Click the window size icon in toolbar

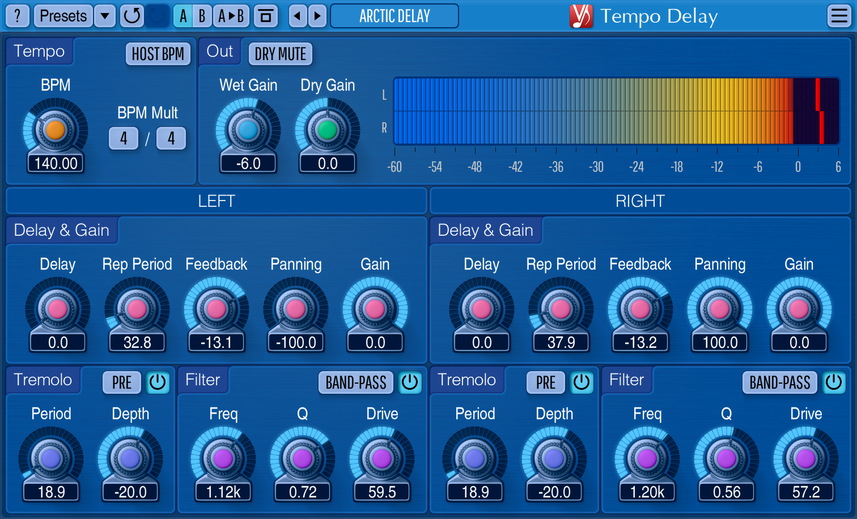[265, 16]
